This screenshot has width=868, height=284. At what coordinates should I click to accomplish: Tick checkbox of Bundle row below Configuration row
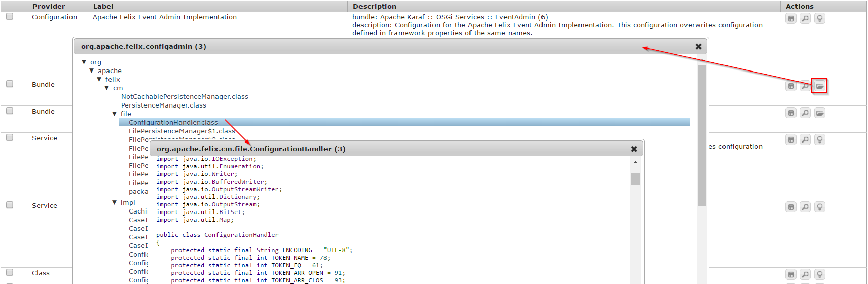[10, 84]
